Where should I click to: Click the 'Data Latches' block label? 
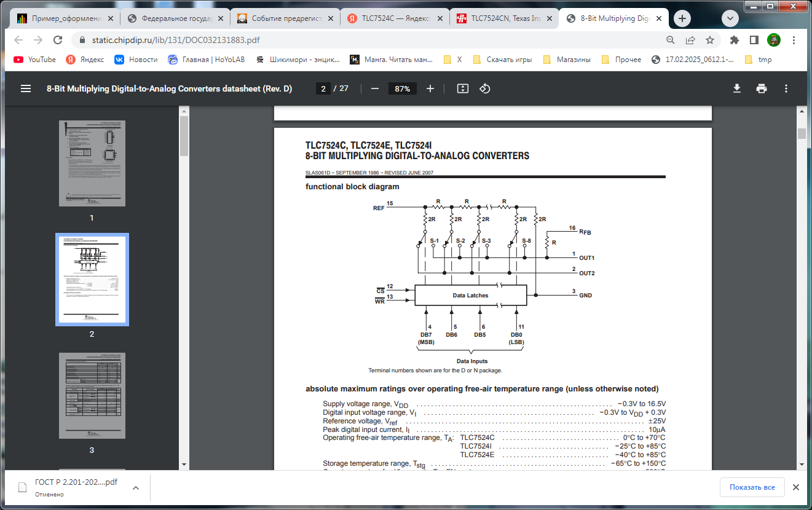point(470,296)
